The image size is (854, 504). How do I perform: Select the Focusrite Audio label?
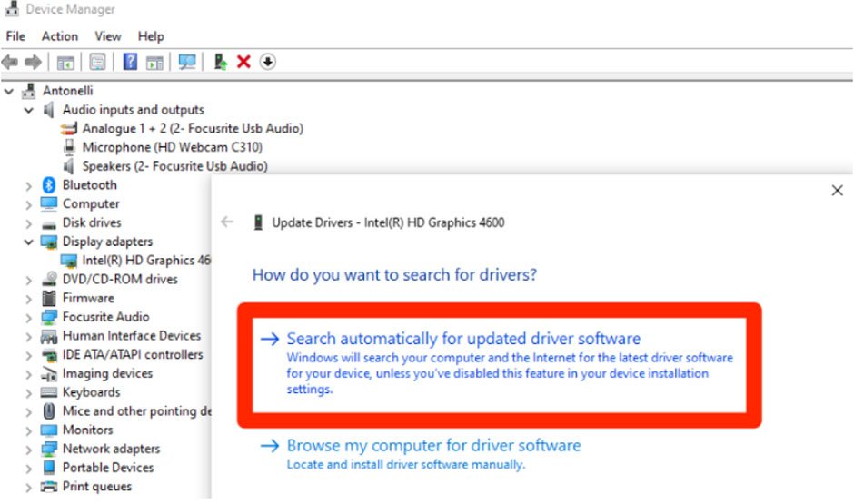tap(105, 317)
